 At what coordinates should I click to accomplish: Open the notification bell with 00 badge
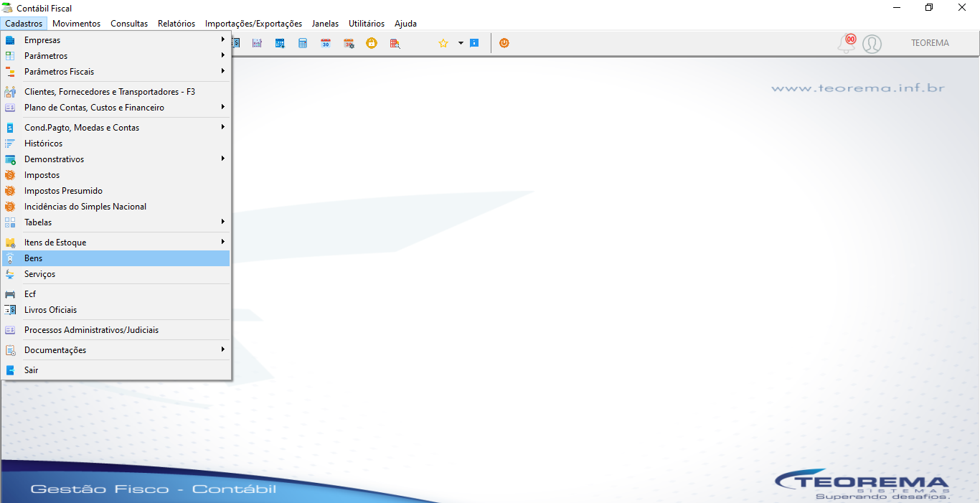pyautogui.click(x=847, y=43)
